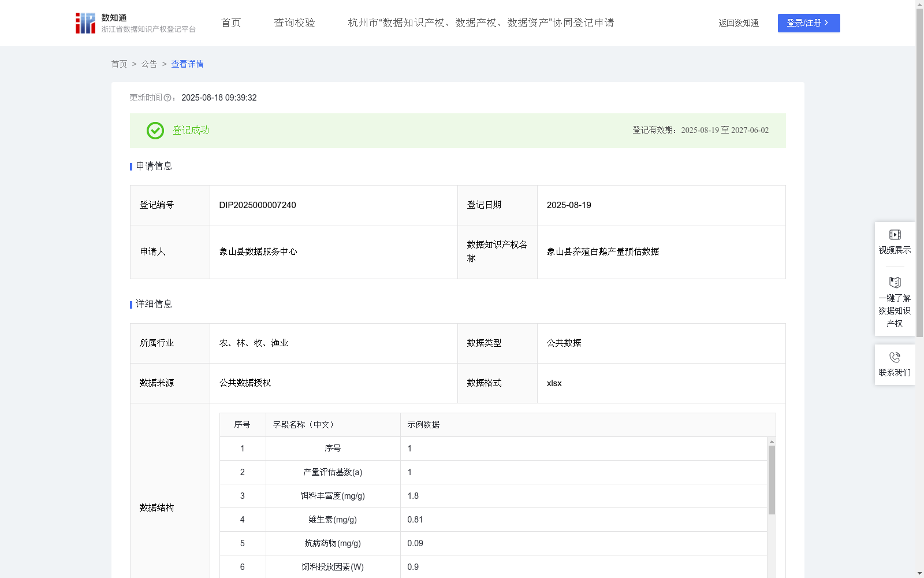Open the 查询校验 menu item
Image resolution: width=924 pixels, height=578 pixels.
pos(295,23)
